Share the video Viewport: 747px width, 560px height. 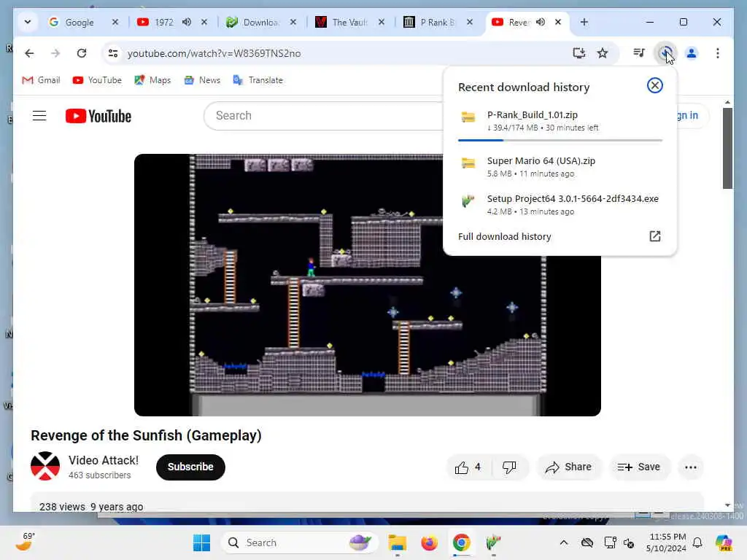pyautogui.click(x=569, y=467)
